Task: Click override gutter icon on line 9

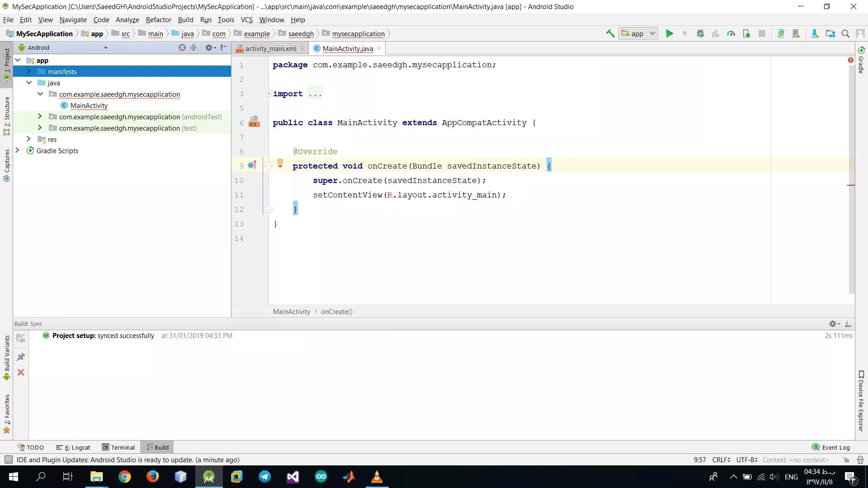Action: (x=252, y=165)
